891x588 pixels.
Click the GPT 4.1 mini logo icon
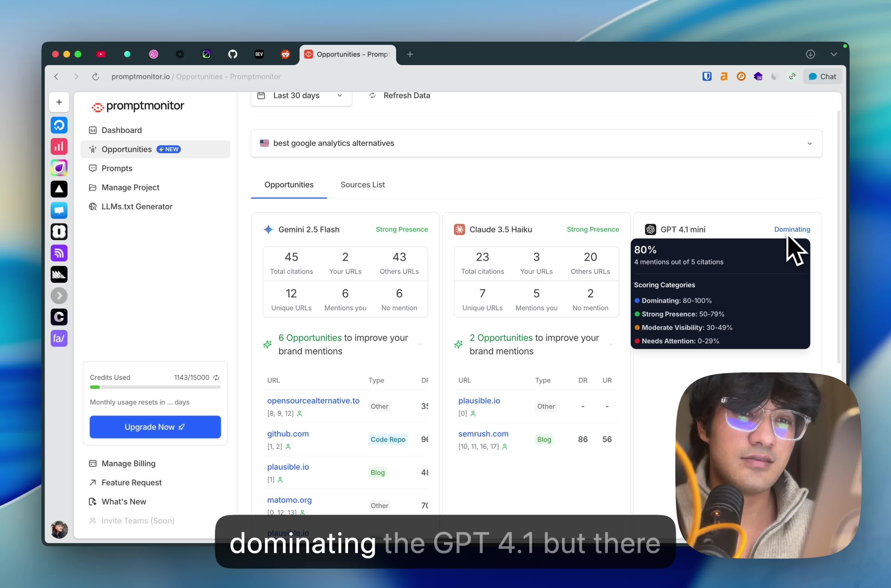coord(650,229)
